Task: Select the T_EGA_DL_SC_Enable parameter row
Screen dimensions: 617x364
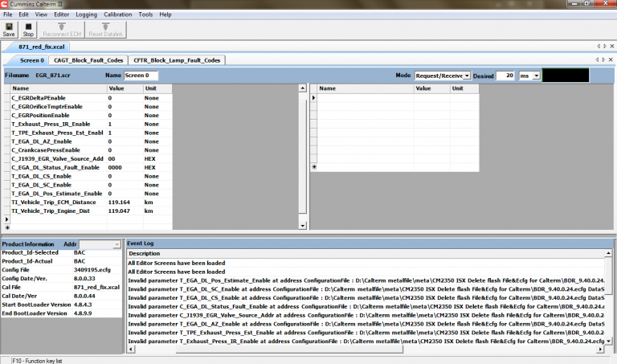Action: point(88,185)
